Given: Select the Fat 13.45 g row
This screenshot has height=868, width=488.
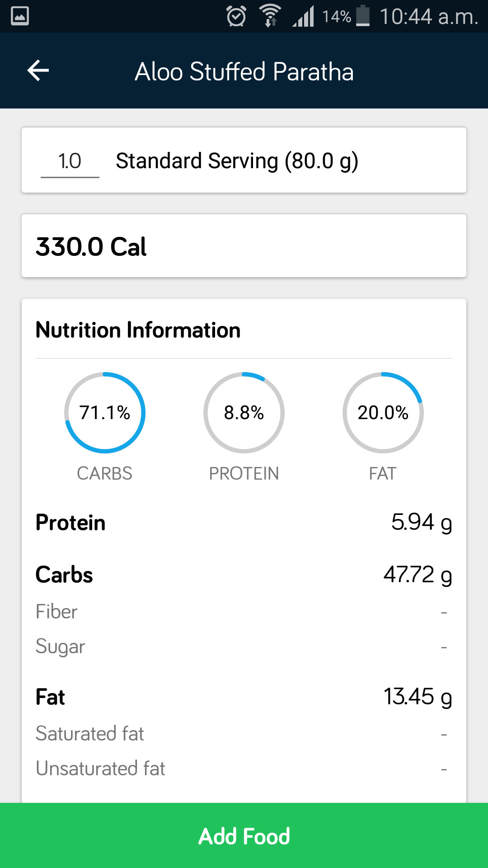Looking at the screenshot, I should (x=244, y=697).
